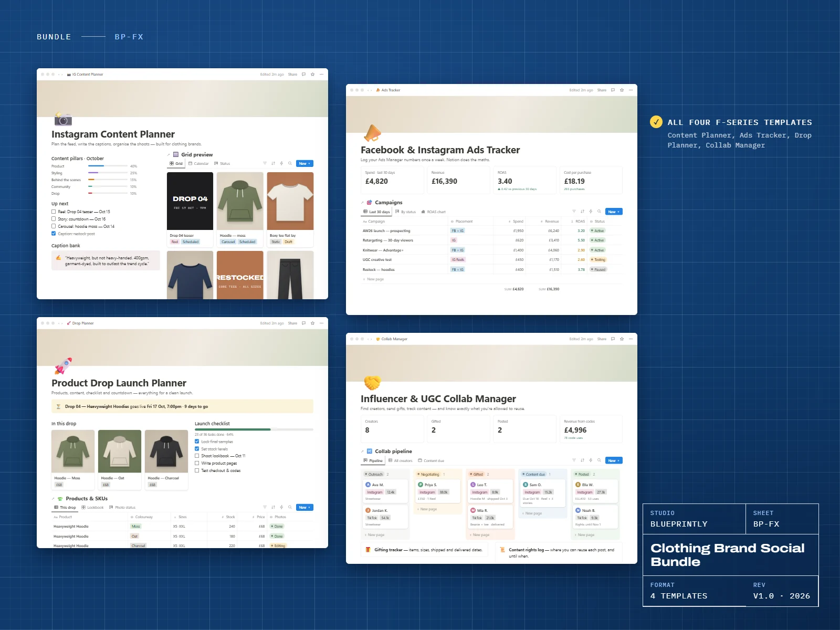The image size is (840, 630).
Task: Open the three-dot menu in Ads Tracker window
Action: [x=631, y=90]
